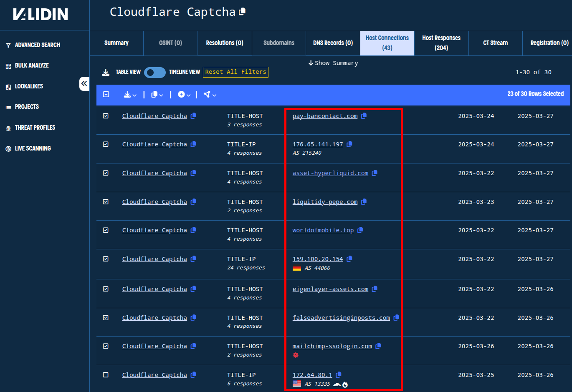Image resolution: width=572 pixels, height=392 pixels.
Task: Open the pivot/send dropdown in blue toolbar
Action: [210, 95]
